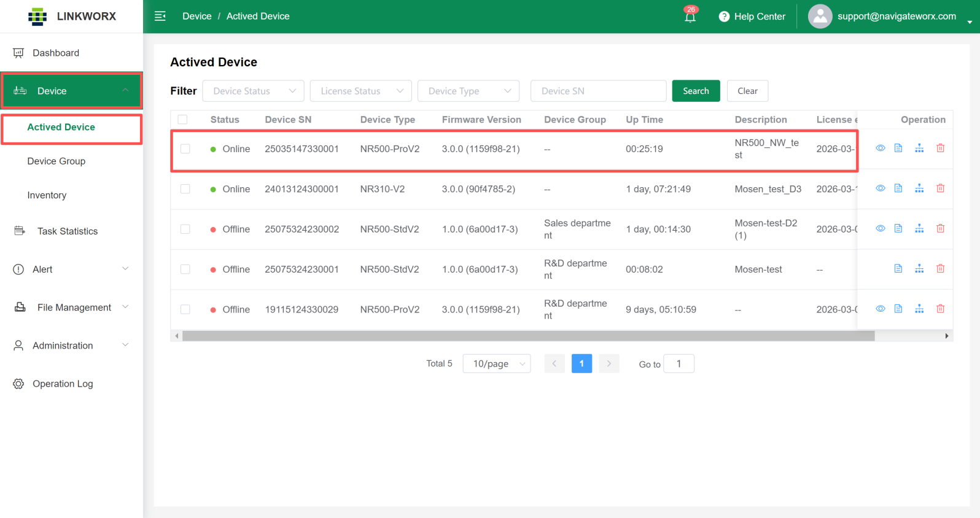Delete the NR310-V2 device with trash icon
Image resolution: width=980 pixels, height=518 pixels.
(x=940, y=188)
